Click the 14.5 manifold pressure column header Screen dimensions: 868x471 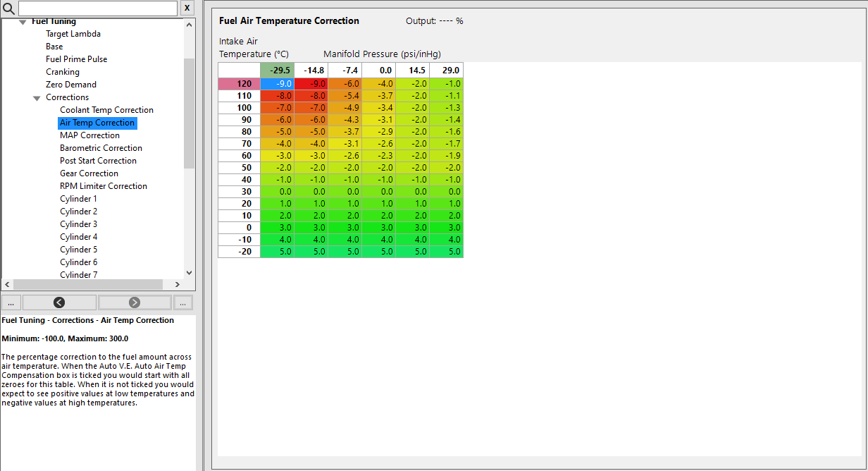tap(413, 70)
